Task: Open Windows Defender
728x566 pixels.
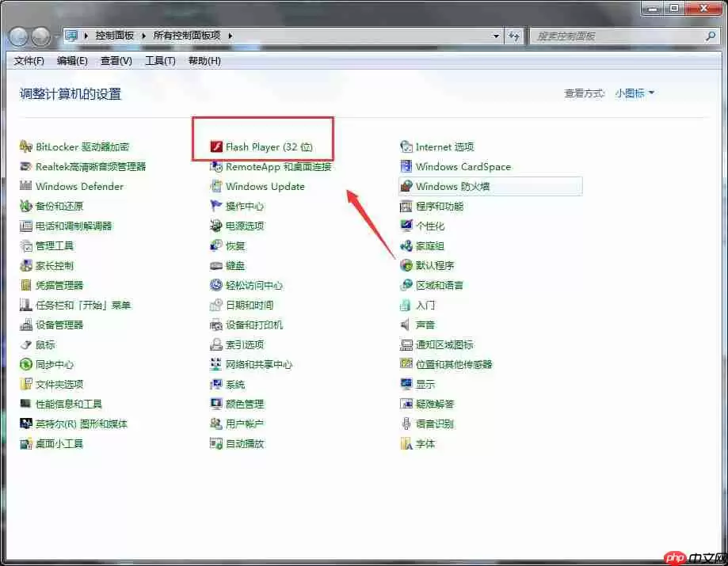Action: tap(78, 186)
